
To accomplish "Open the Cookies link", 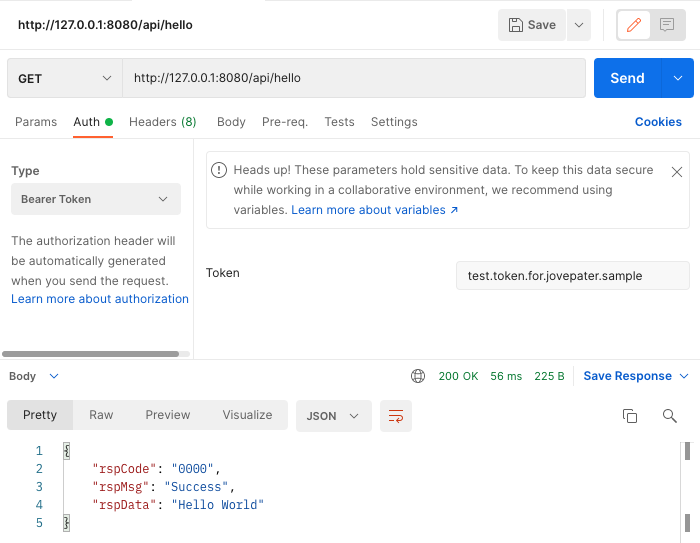I will click(x=658, y=122).
